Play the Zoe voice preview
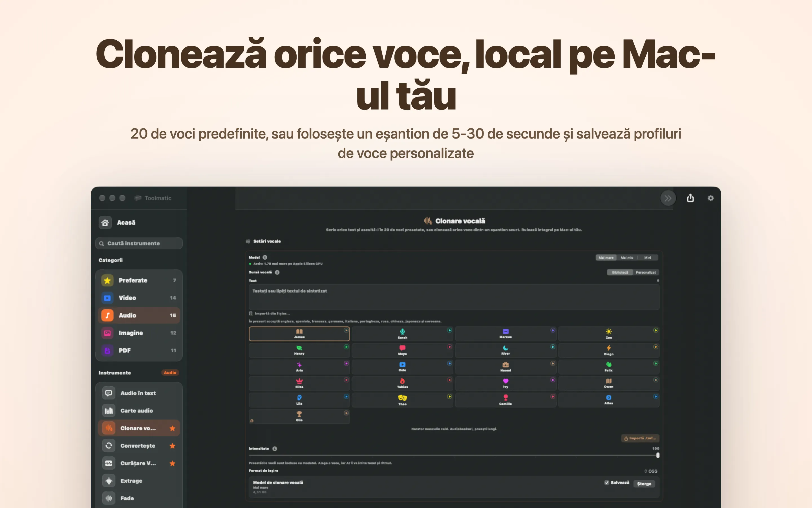The width and height of the screenshot is (812, 508). point(655,330)
